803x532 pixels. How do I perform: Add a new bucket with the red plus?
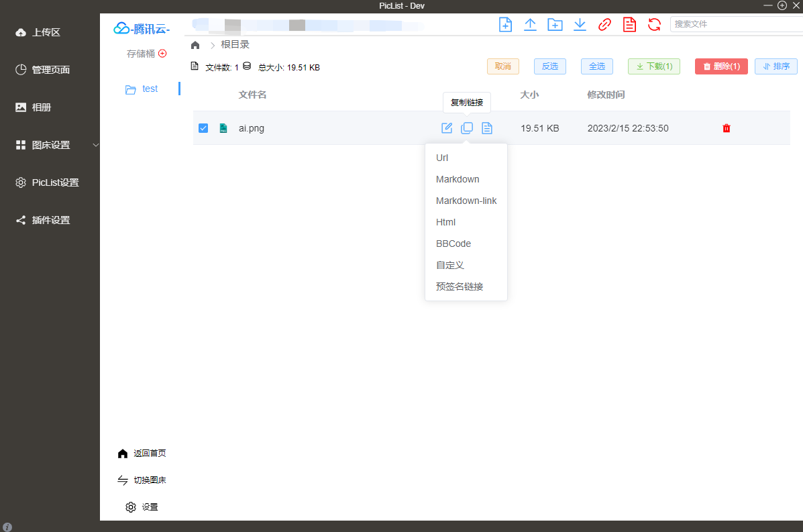[162, 53]
